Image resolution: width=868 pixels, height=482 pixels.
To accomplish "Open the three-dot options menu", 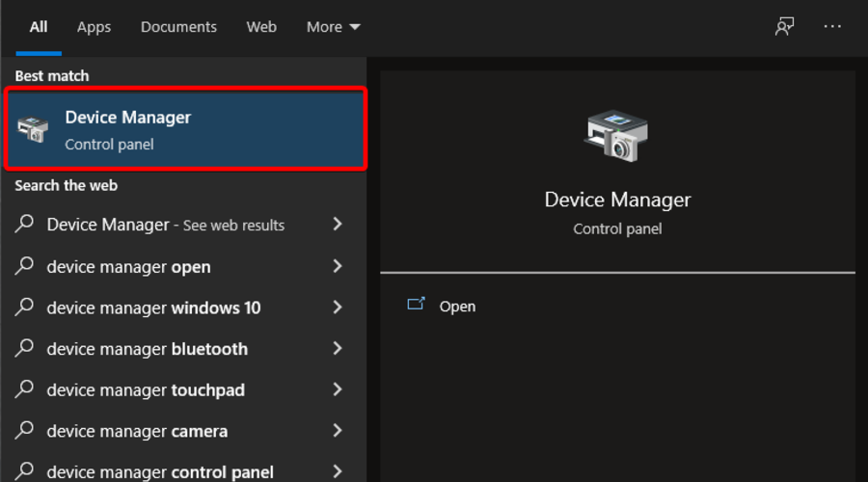I will coord(833,27).
